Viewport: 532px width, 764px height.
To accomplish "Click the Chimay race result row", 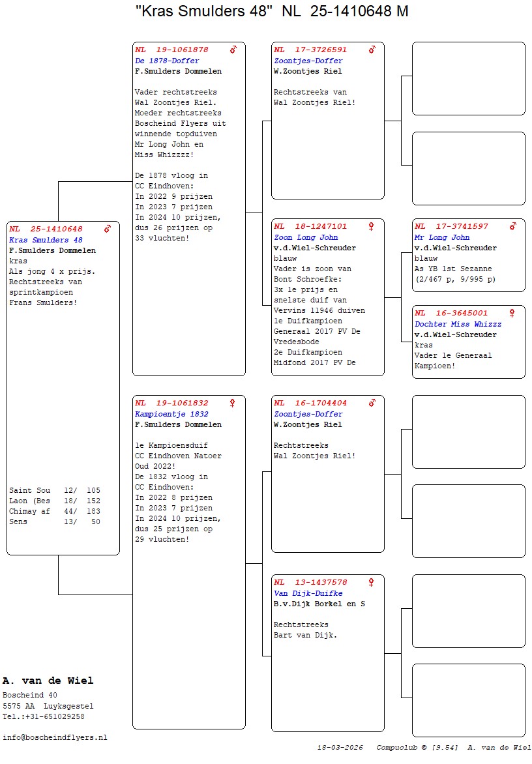I will tap(55, 511).
